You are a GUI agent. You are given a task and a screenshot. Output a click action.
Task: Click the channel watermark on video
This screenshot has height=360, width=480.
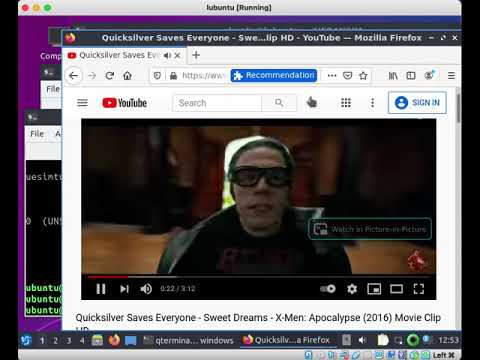(418, 260)
